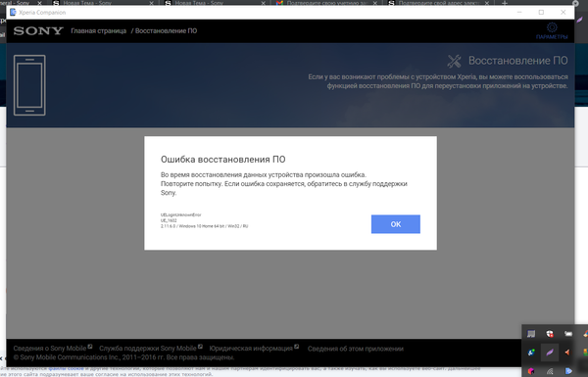
Task: Open a new browser tab with plus button
Action: [505, 3]
